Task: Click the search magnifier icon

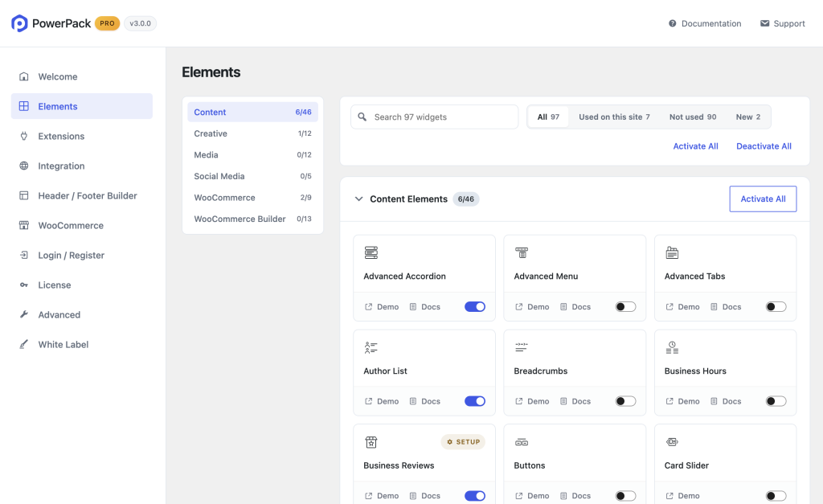Action: click(362, 117)
